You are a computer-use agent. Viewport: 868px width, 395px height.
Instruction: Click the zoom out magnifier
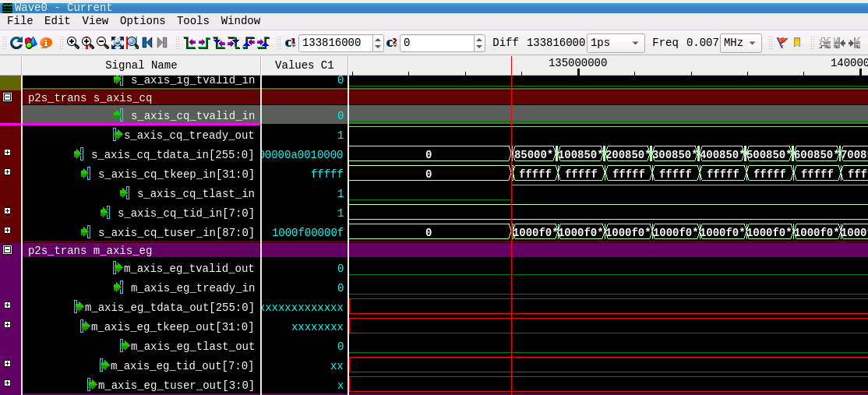(x=102, y=43)
